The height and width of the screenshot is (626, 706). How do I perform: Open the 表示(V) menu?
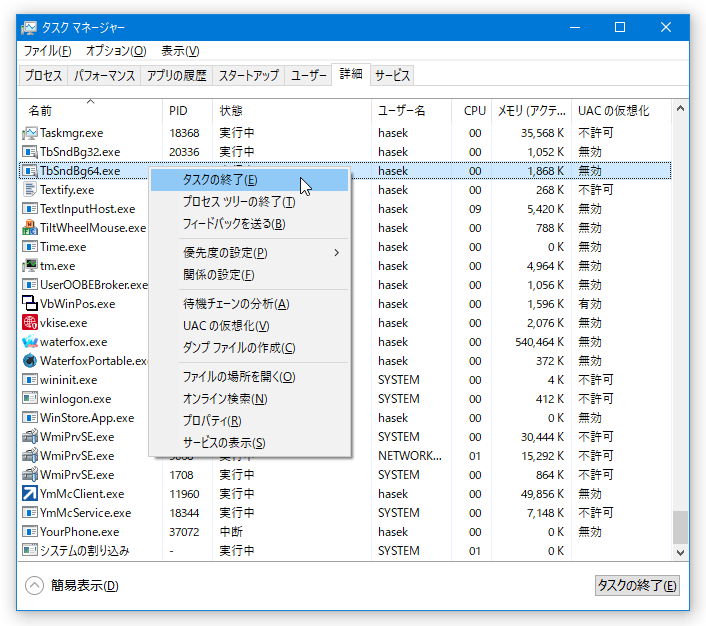pyautogui.click(x=180, y=51)
